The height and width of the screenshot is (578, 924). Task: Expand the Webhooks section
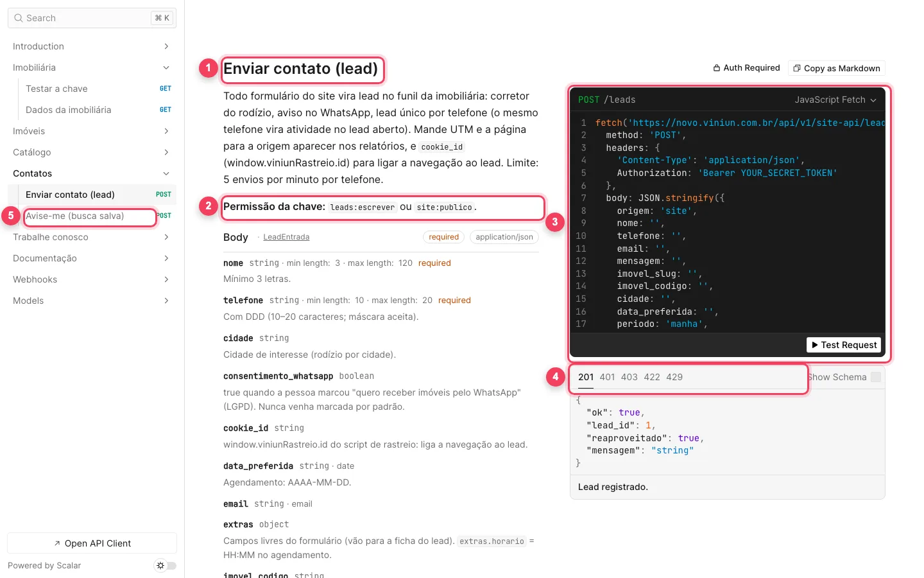pos(92,279)
